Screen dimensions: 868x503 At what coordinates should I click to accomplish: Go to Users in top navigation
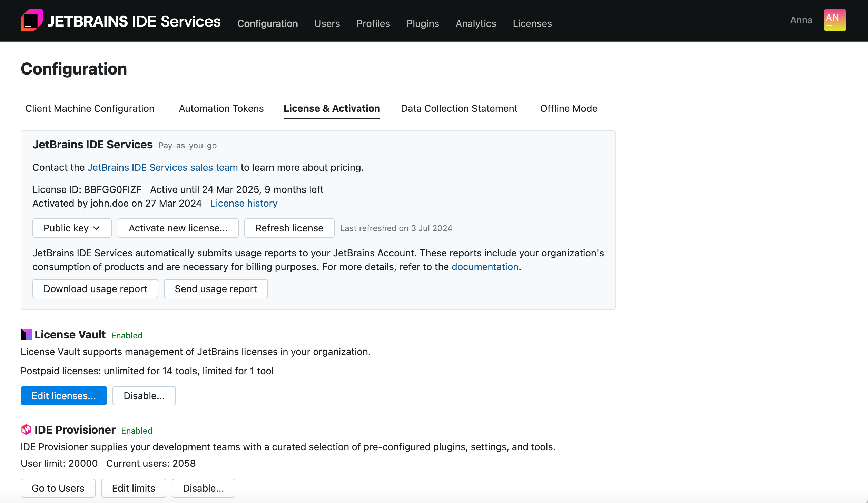327,23
